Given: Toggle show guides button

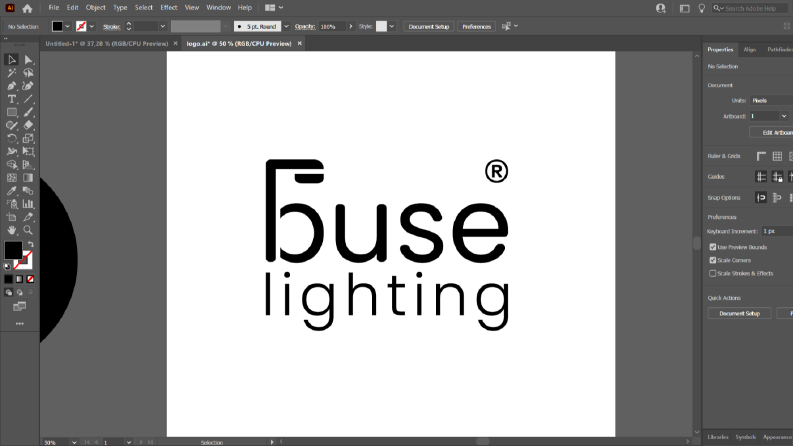Looking at the screenshot, I should [761, 176].
